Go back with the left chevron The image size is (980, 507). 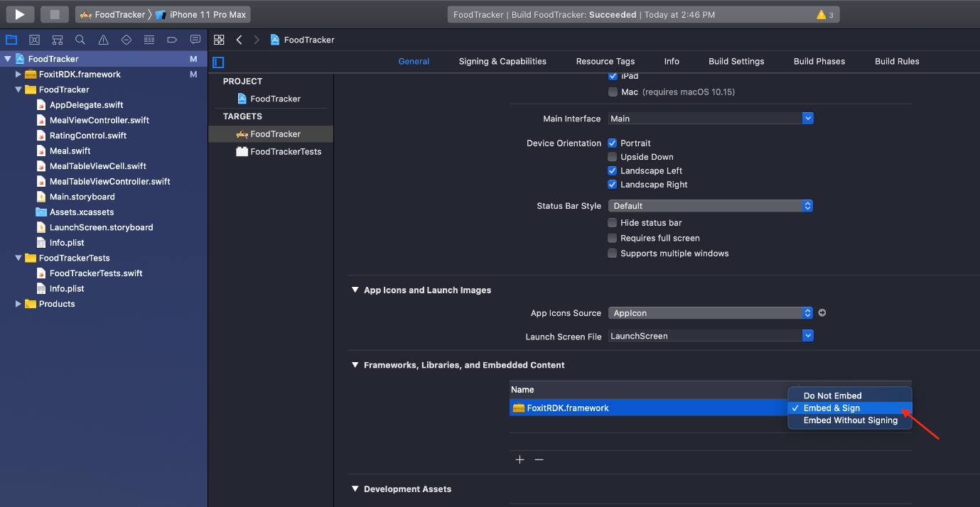[239, 40]
